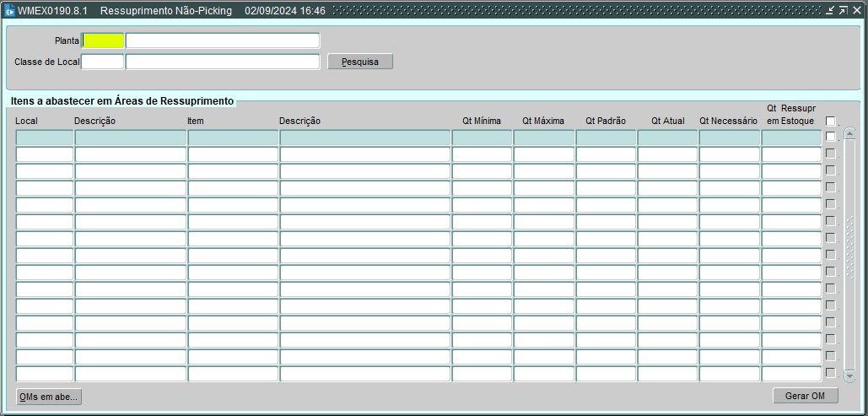Click the Gerar OM button

tap(806, 396)
